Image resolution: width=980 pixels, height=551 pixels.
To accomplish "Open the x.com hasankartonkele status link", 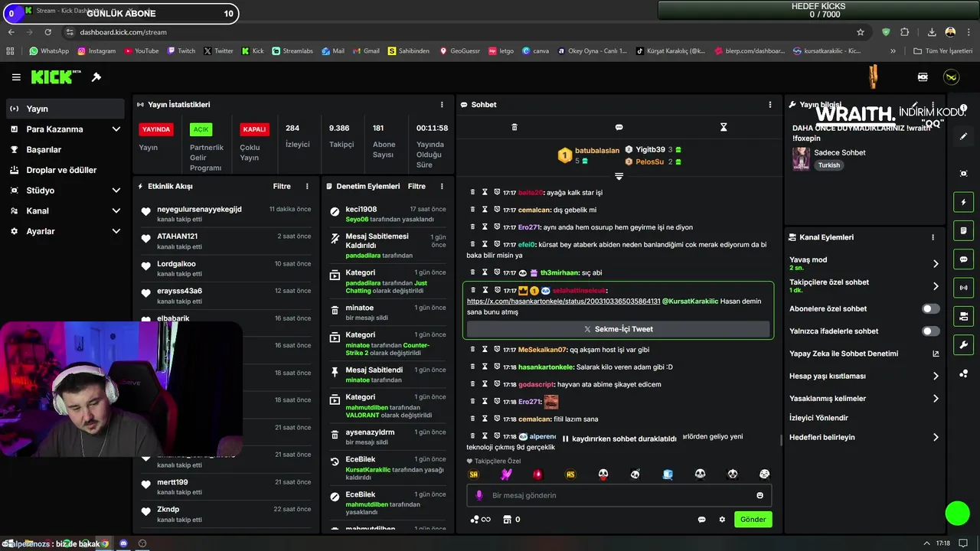I will [563, 302].
